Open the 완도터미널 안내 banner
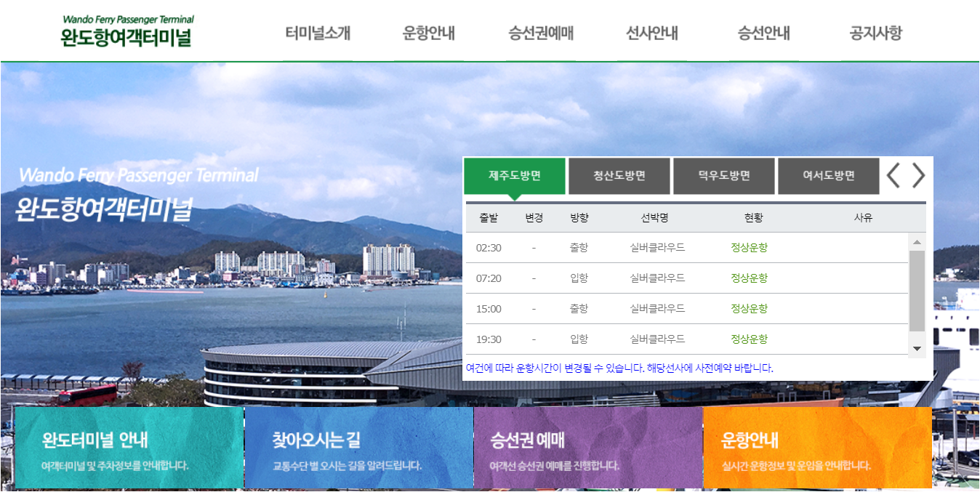 pyautogui.click(x=129, y=448)
